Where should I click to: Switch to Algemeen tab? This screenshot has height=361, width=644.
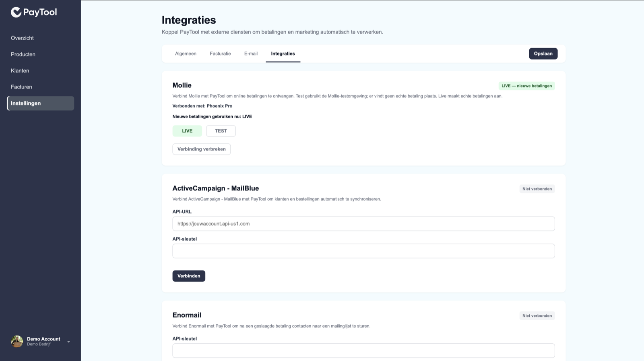[x=186, y=54]
